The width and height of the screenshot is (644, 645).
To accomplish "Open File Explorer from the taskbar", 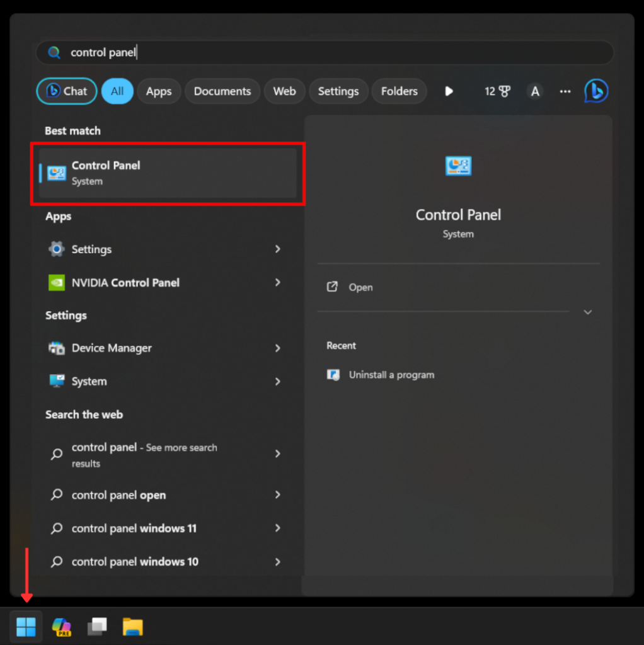I will [132, 627].
